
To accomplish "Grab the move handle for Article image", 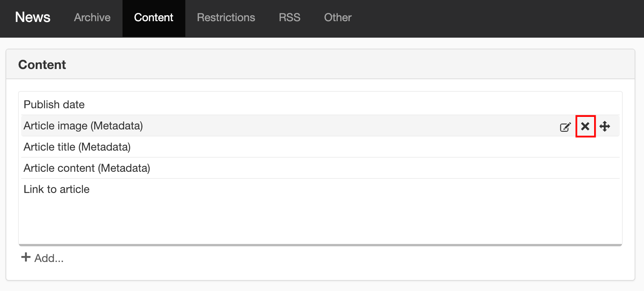I will tap(605, 126).
